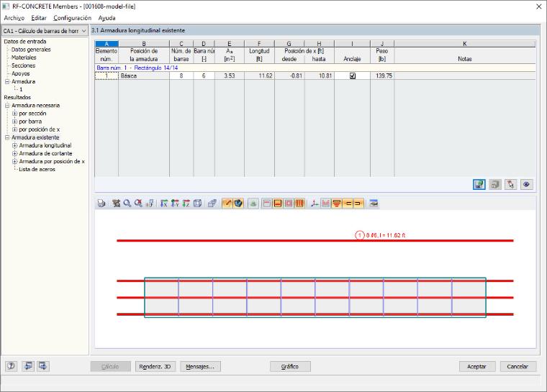Select Secciones in the tree
The width and height of the screenshot is (547, 392).
pos(23,65)
